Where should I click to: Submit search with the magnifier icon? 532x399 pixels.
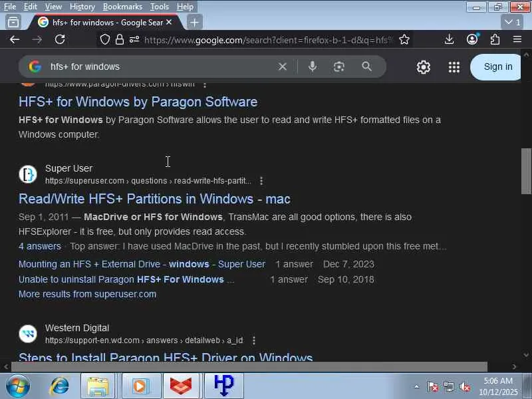pos(367,66)
